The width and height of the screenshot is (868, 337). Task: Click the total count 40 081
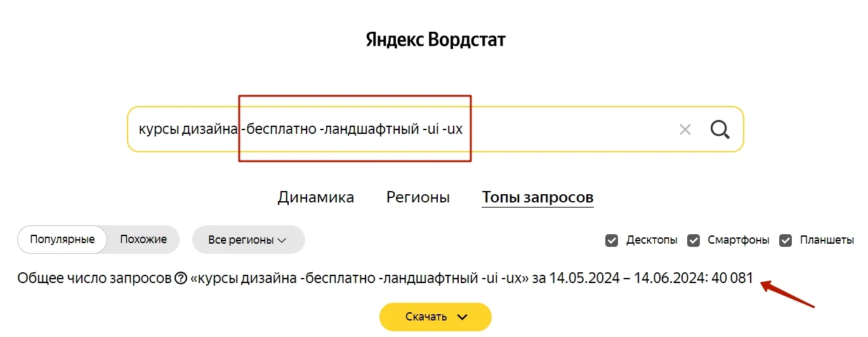click(x=732, y=278)
